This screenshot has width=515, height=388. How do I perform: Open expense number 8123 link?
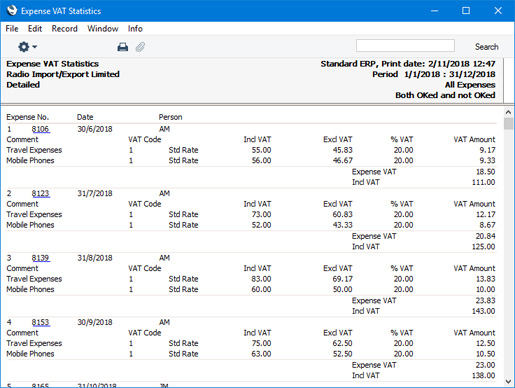pos(40,193)
